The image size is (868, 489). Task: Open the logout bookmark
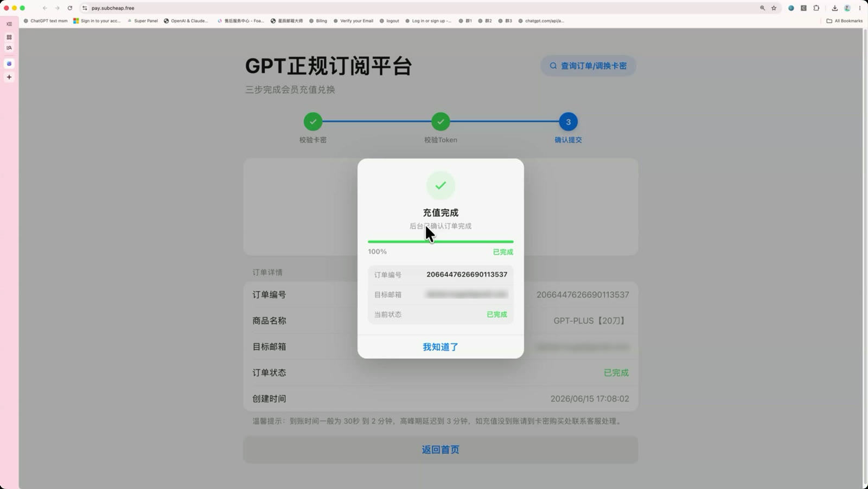(390, 21)
